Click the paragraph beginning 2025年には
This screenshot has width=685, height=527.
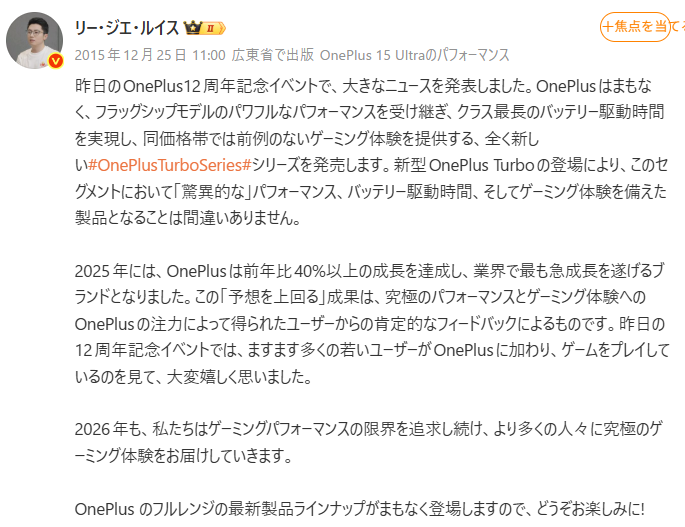click(371, 324)
